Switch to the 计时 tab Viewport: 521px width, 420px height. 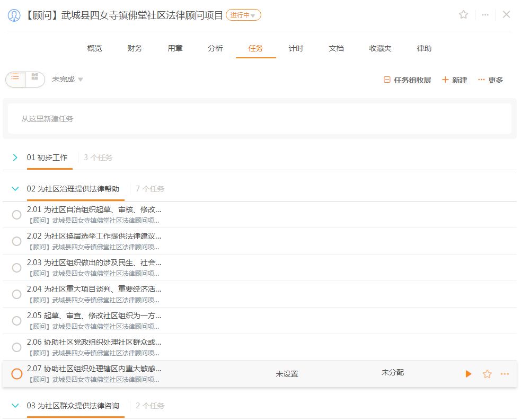click(296, 48)
